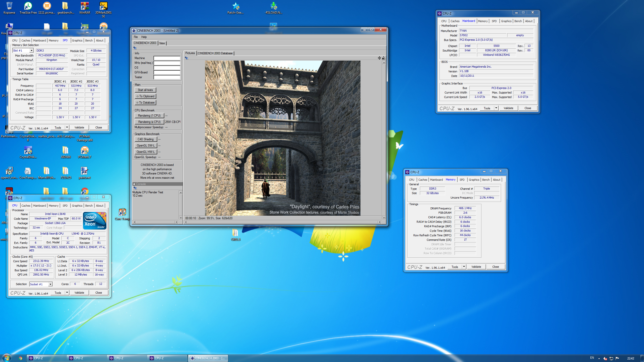Click Validate in Mainboard CPU-Z window
This screenshot has height=362, width=644.
tap(508, 108)
